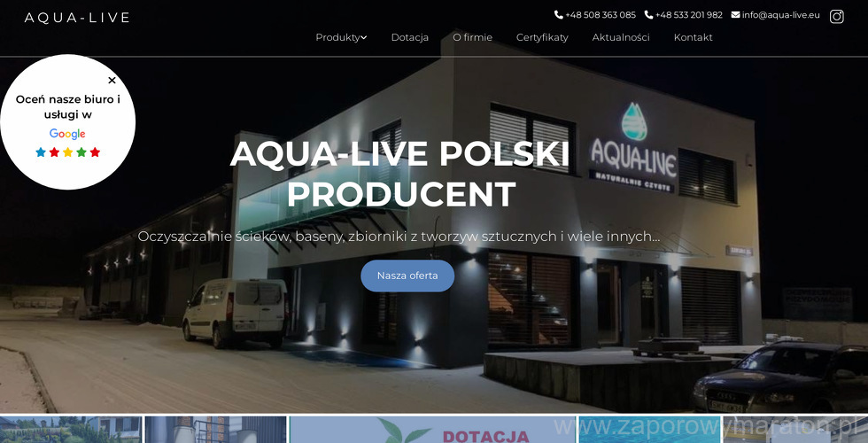Close the Google review popup
Image resolution: width=868 pixels, height=443 pixels.
click(x=112, y=81)
